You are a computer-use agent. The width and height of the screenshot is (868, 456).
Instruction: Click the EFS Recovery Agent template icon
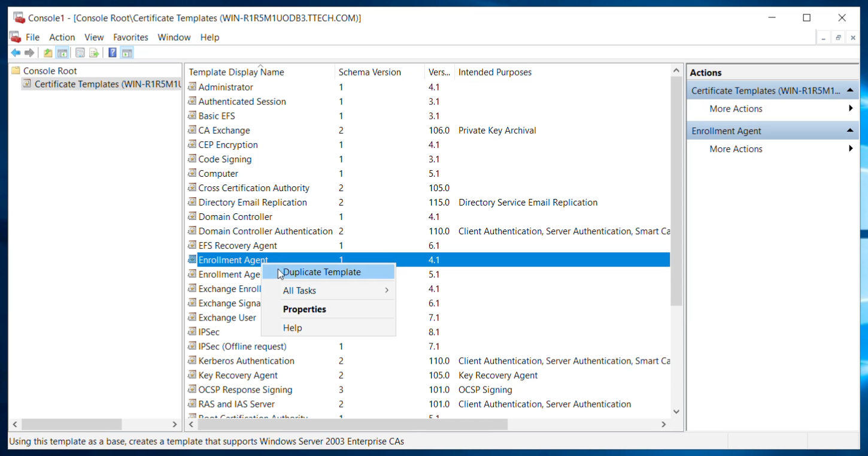coord(192,244)
